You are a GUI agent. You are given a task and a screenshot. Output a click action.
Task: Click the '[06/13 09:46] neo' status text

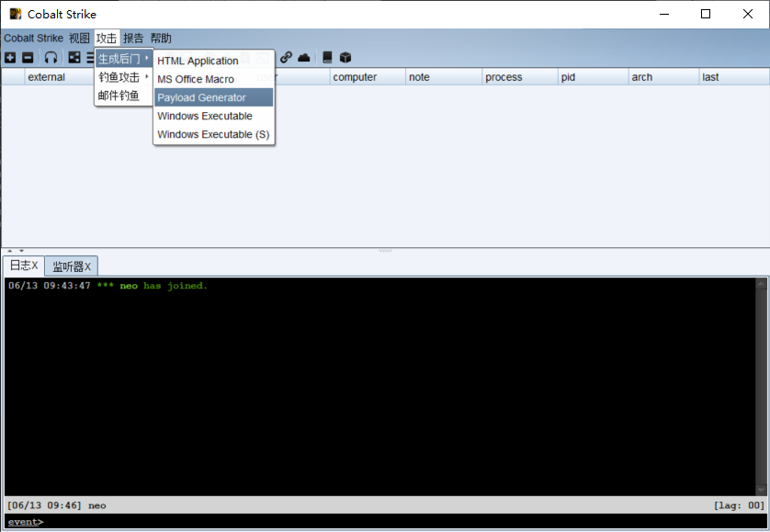click(x=56, y=505)
